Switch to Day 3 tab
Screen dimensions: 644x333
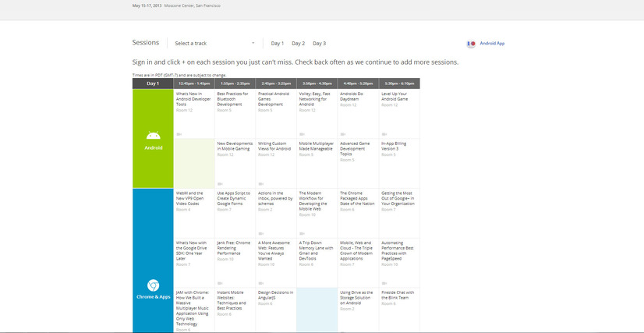(319, 44)
